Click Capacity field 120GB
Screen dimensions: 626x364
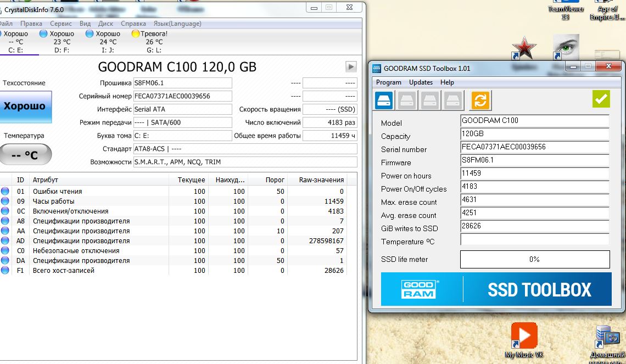(x=535, y=134)
